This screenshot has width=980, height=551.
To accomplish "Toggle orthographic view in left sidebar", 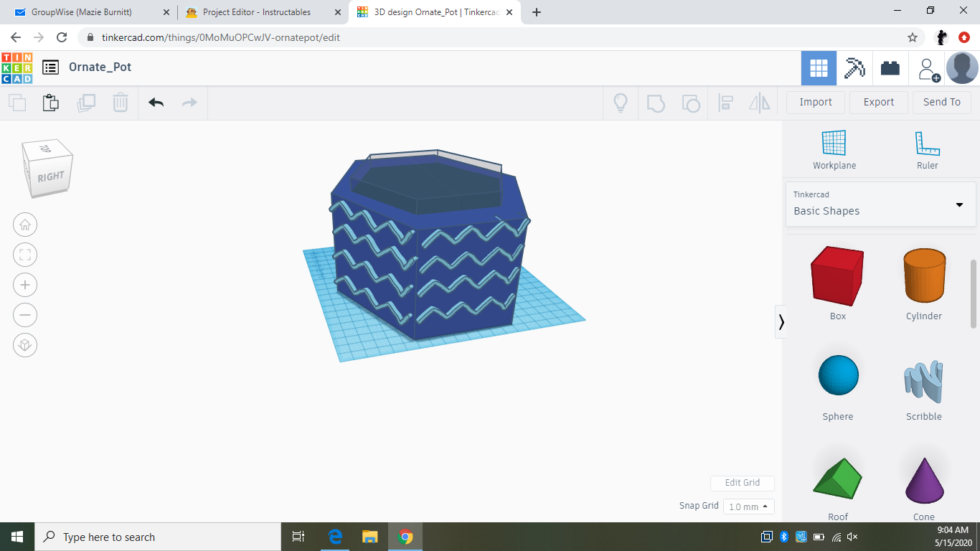I will click(x=25, y=345).
